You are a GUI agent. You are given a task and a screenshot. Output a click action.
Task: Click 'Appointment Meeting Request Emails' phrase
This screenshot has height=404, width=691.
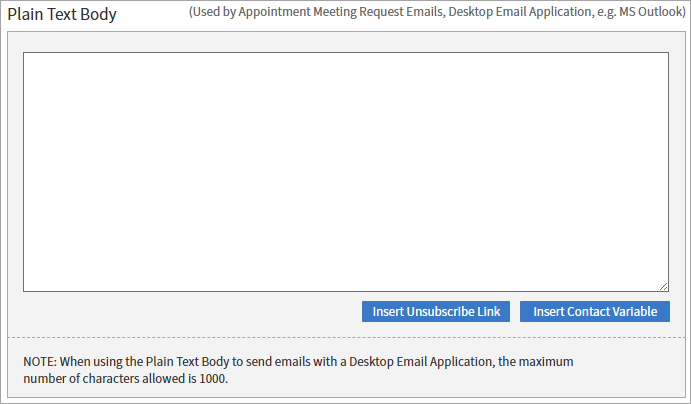(341, 12)
